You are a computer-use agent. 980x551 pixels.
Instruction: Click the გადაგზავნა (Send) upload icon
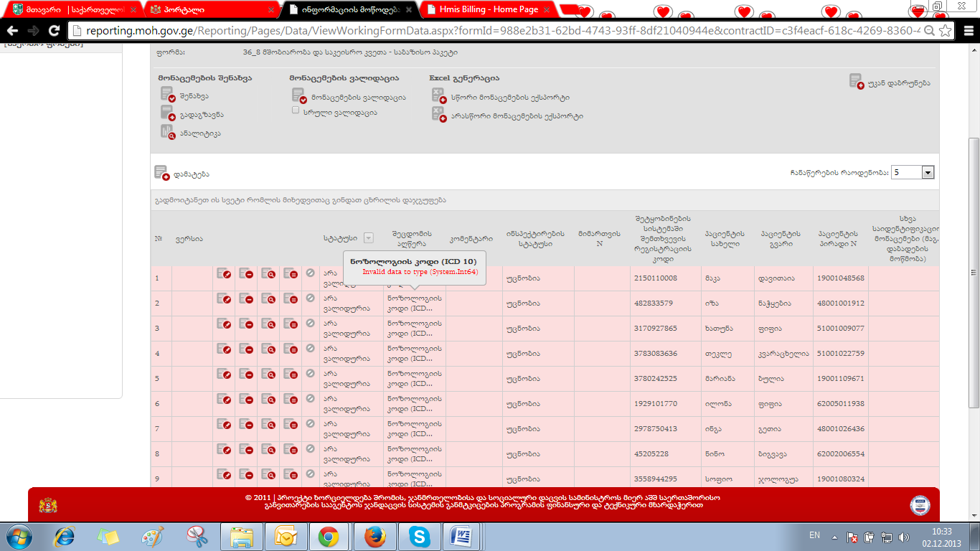coord(168,113)
